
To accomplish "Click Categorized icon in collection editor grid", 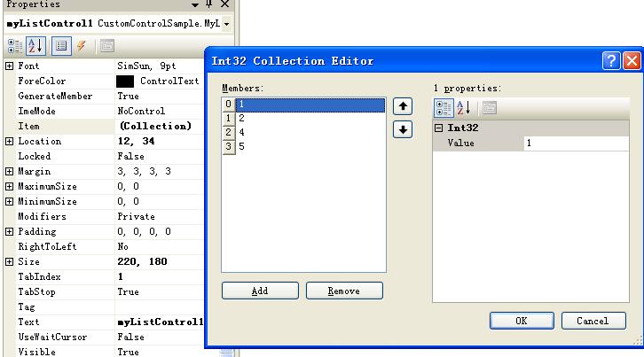I will [x=444, y=108].
